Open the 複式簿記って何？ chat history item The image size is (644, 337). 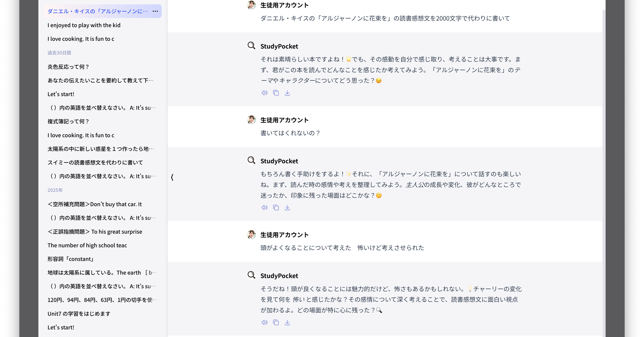click(68, 121)
